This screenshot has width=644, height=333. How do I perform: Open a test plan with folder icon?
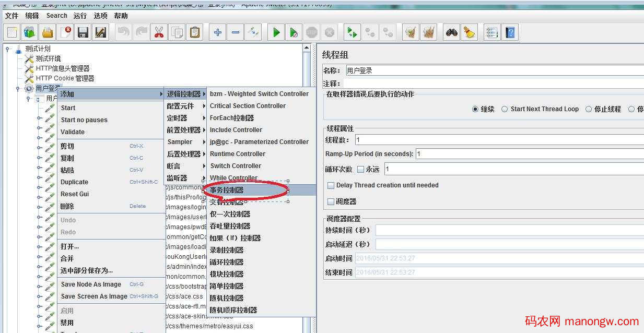(x=46, y=32)
